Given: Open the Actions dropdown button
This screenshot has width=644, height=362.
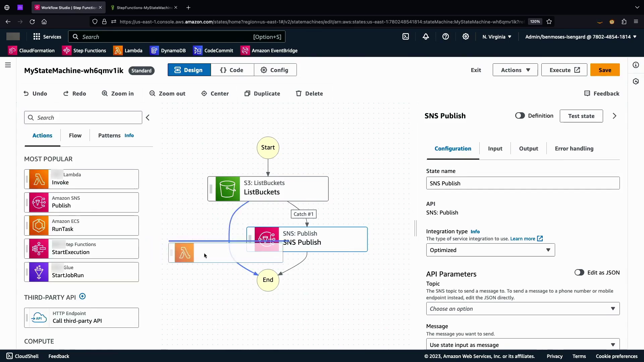Looking at the screenshot, I should [515, 70].
